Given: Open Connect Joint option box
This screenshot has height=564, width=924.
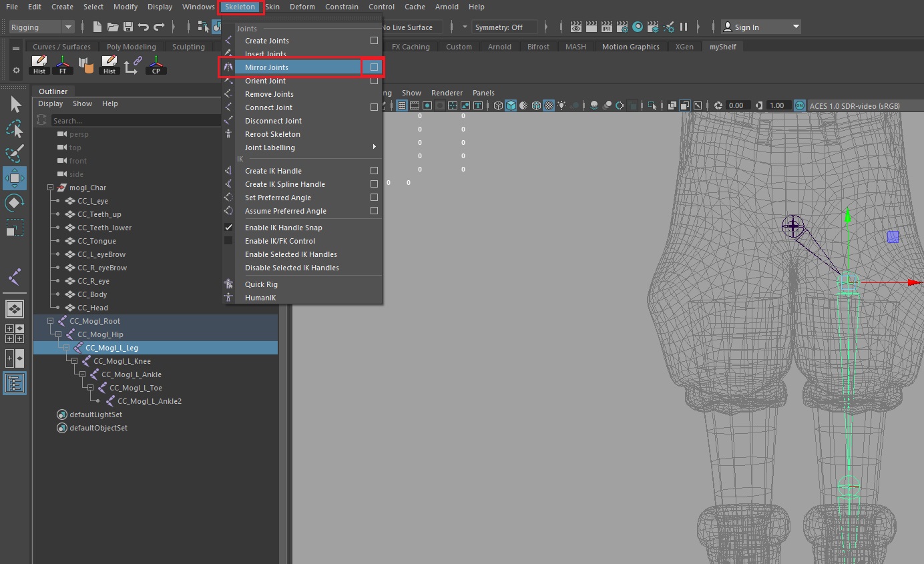Looking at the screenshot, I should point(374,107).
